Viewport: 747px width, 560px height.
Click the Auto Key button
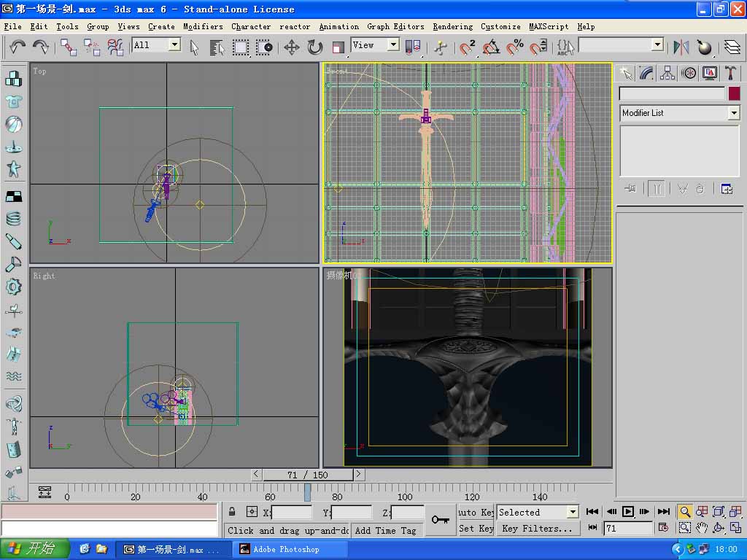point(476,513)
